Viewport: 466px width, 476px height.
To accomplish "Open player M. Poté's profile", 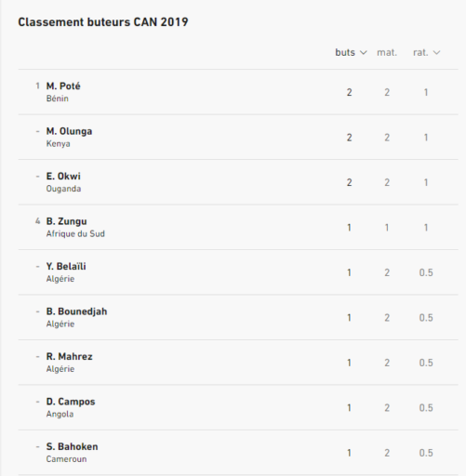I will [x=63, y=86].
